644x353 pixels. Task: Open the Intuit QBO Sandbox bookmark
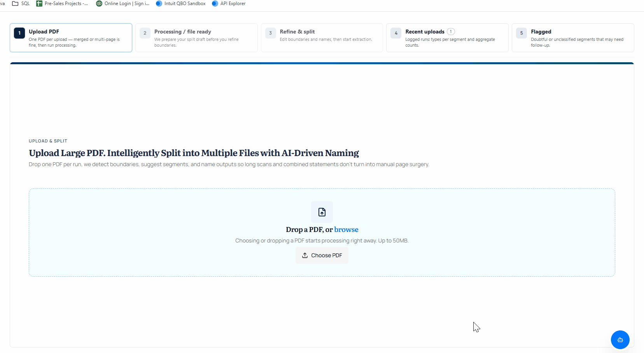click(x=180, y=3)
